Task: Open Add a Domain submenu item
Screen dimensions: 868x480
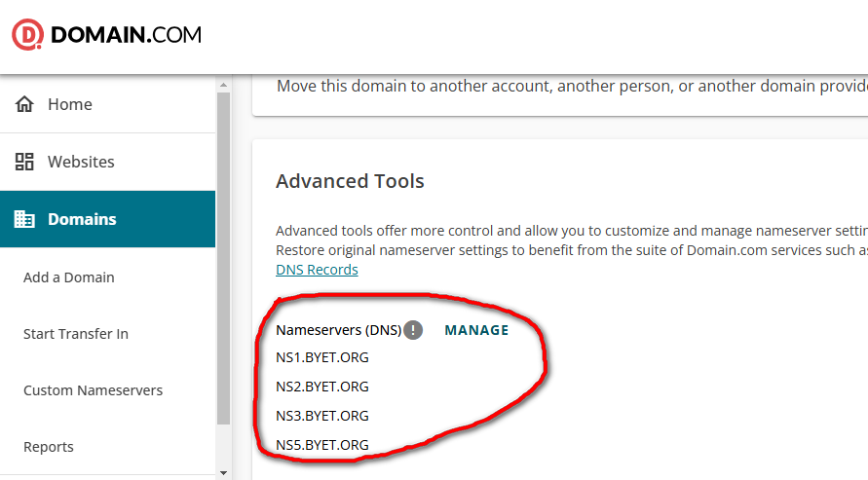Action: click(x=68, y=277)
